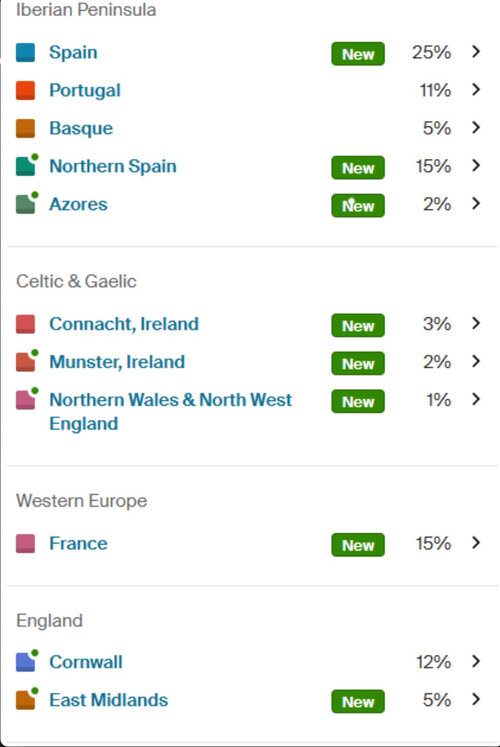This screenshot has width=500, height=747.
Task: Open the Cornwall region link
Action: 86,662
